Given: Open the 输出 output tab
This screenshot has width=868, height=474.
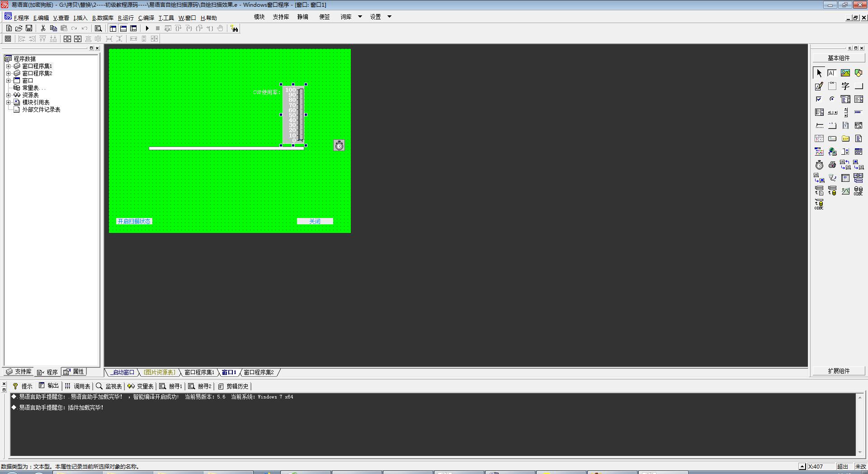Looking at the screenshot, I should [x=49, y=386].
